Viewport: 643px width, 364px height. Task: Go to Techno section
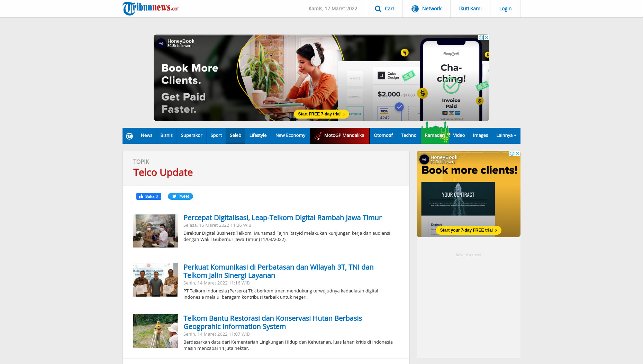409,136
